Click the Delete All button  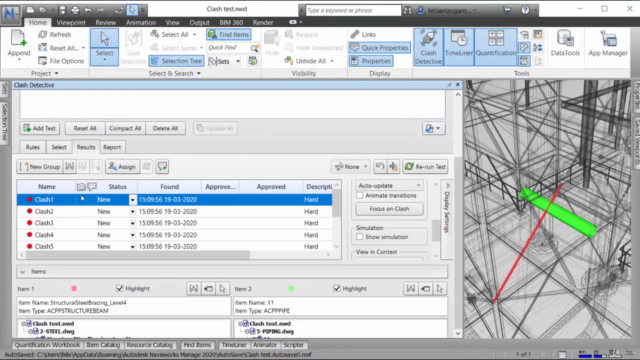[x=165, y=128]
